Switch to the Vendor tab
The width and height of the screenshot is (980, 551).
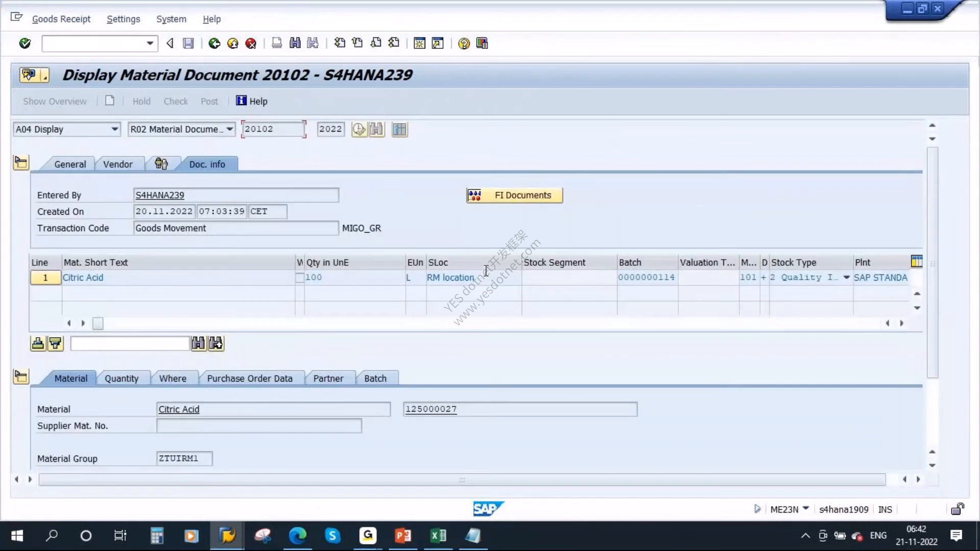(x=118, y=164)
